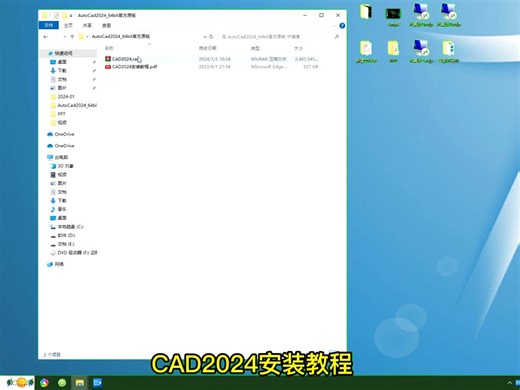This screenshot has width=520, height=390.
Task: Open 视频 under This PC
Action: [x=62, y=175]
